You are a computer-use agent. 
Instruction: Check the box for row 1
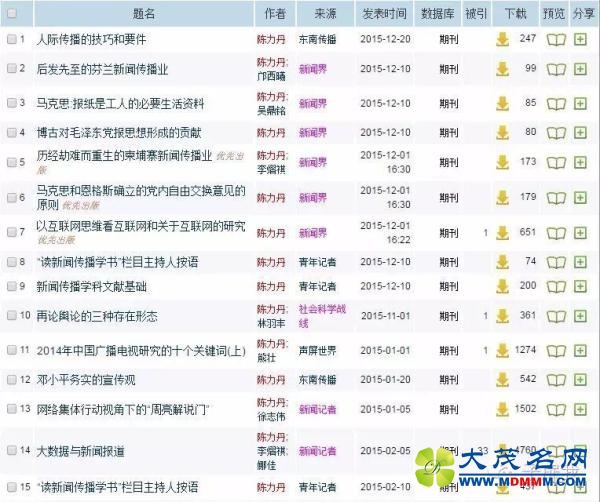12,39
